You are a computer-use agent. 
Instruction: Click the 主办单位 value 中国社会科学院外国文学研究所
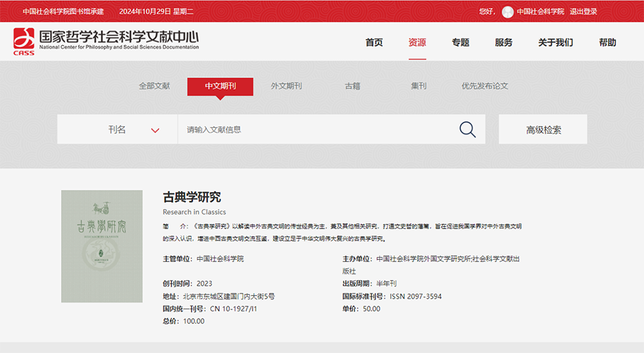(x=423, y=259)
